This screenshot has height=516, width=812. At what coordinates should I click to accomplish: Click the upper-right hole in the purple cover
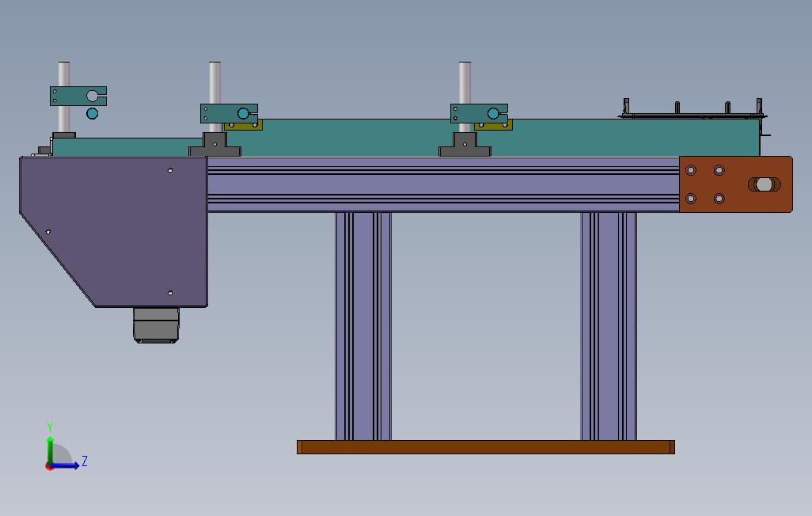pos(170,170)
